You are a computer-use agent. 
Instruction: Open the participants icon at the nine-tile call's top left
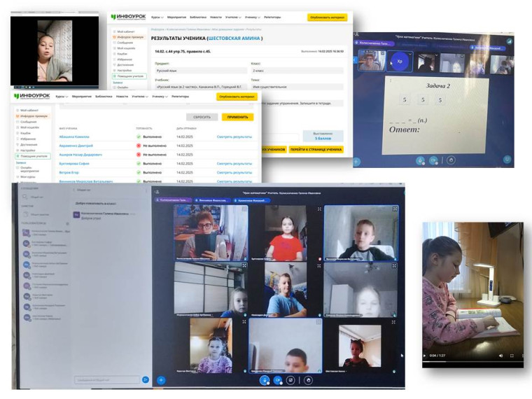pos(157,192)
